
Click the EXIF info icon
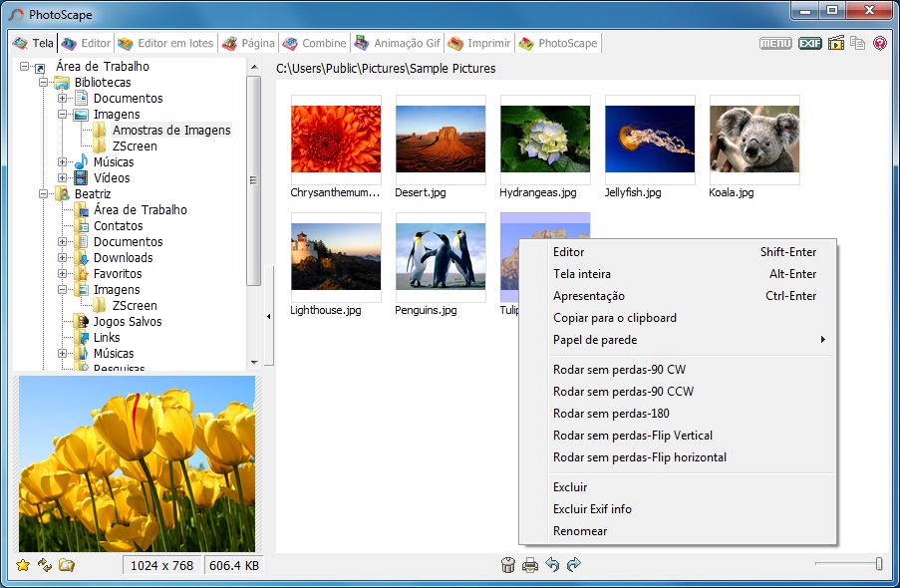coord(809,43)
